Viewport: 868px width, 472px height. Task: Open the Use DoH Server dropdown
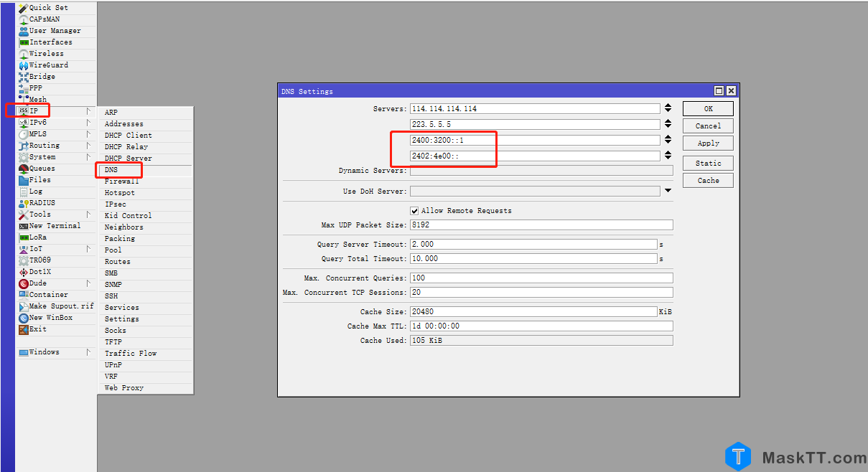(668, 189)
